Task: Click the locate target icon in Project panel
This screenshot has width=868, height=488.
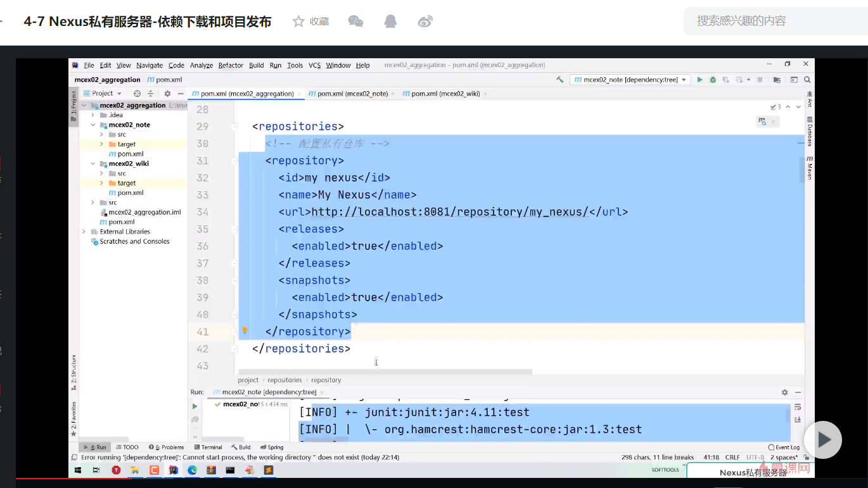Action: (x=137, y=93)
